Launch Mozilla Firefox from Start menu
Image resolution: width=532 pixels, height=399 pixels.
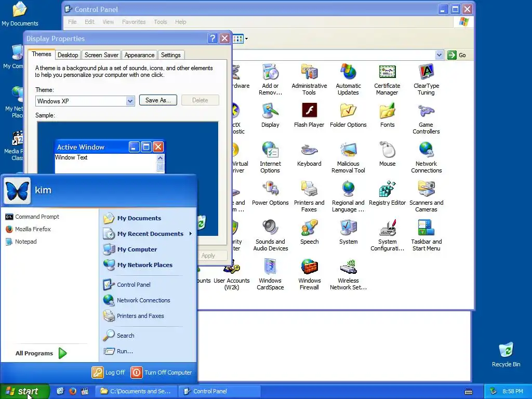pyautogui.click(x=28, y=229)
